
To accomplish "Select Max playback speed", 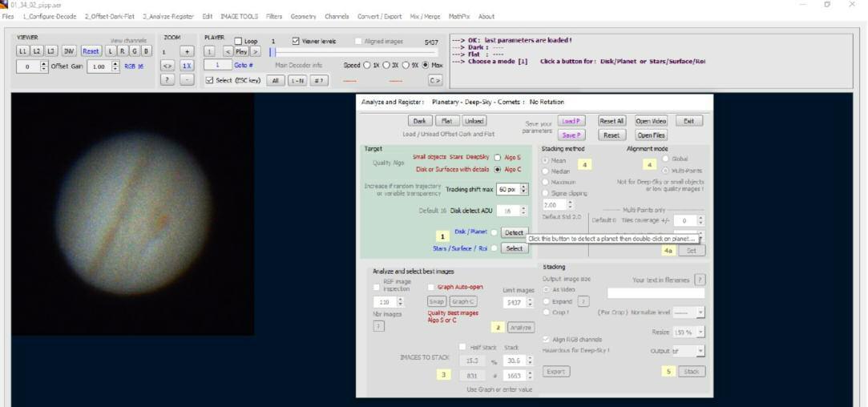I will (x=425, y=65).
